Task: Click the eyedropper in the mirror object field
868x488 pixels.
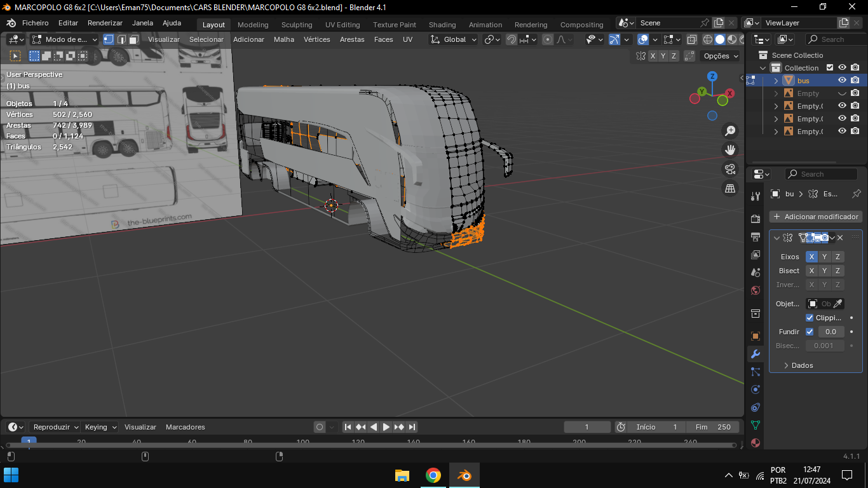Action: pyautogui.click(x=839, y=304)
